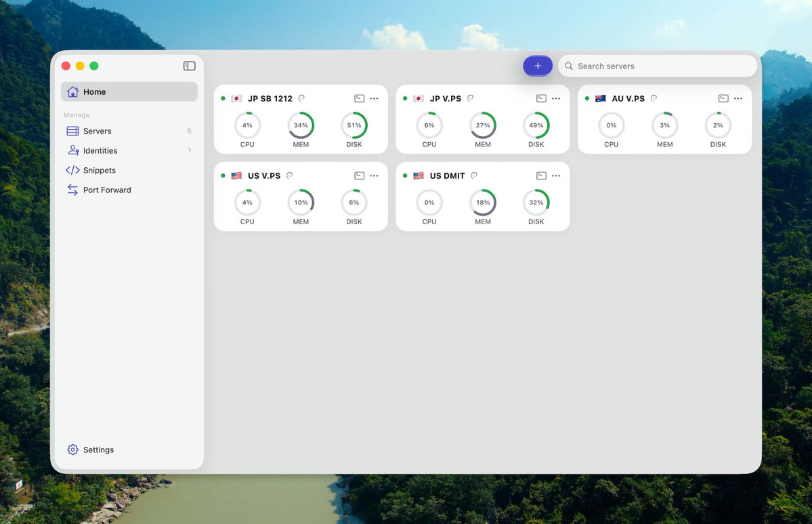Click the US DMIT DISK 32% gauge
812x524 pixels.
click(x=536, y=202)
